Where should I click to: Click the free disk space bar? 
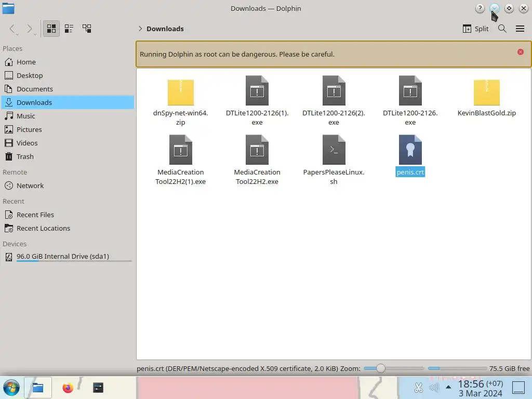point(457,368)
